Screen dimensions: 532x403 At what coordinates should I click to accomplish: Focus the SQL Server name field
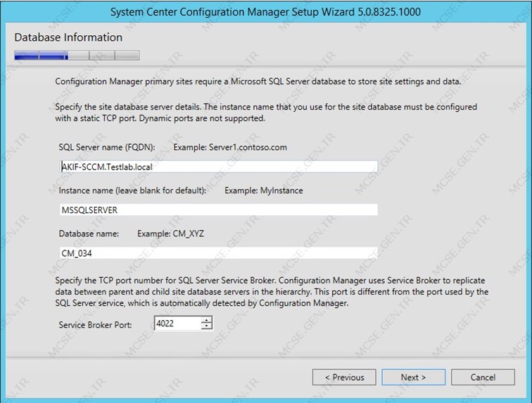[x=219, y=167]
